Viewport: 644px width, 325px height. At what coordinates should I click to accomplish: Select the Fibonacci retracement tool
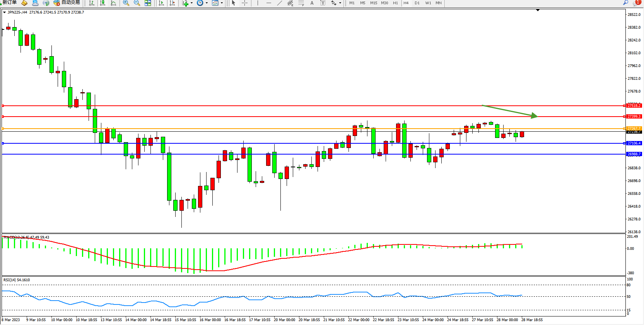tap(301, 3)
